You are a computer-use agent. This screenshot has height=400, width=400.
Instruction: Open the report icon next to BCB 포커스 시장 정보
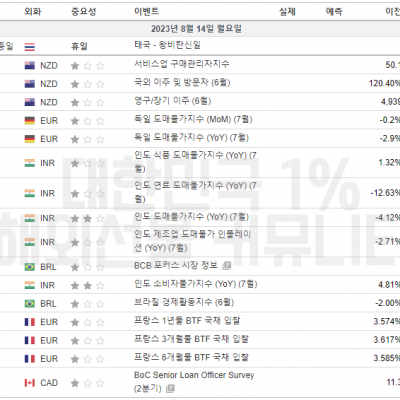click(x=227, y=266)
